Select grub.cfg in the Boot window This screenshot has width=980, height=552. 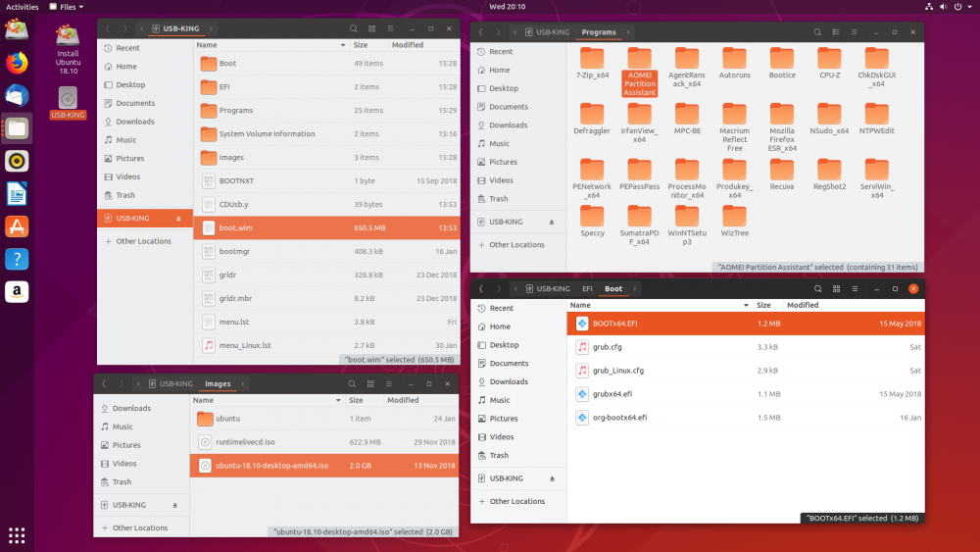pos(746,347)
